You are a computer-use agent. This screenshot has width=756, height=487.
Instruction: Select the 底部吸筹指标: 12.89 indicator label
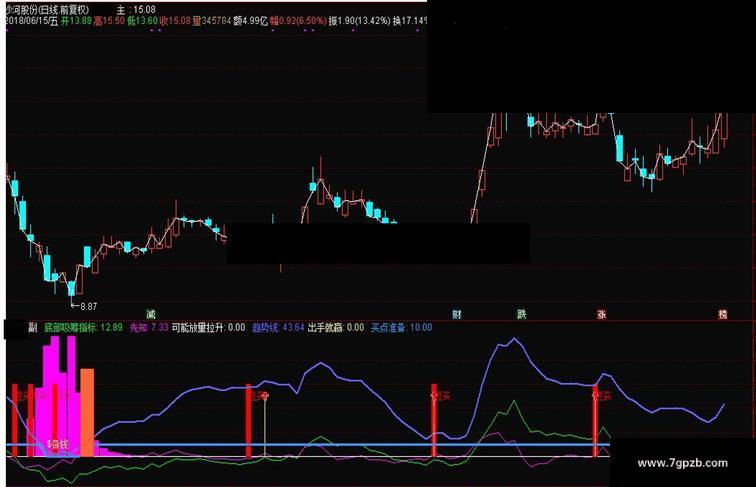pyautogui.click(x=83, y=328)
